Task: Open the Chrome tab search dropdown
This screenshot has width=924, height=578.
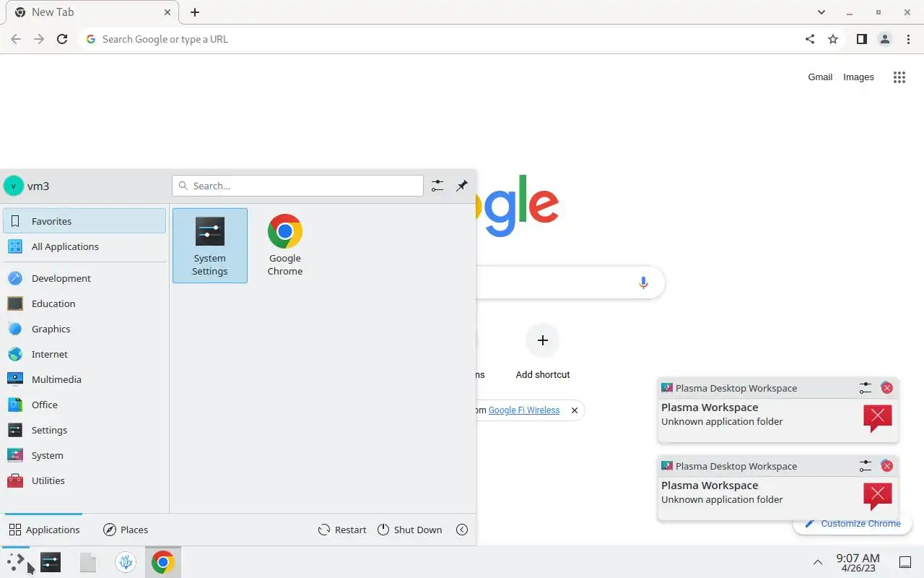Action: point(821,12)
